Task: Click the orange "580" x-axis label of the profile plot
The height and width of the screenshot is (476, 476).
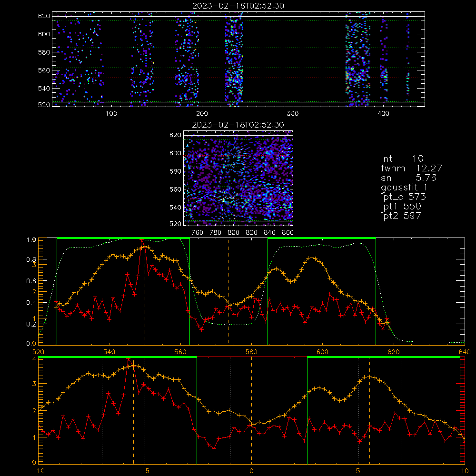Action: pyautogui.click(x=251, y=352)
